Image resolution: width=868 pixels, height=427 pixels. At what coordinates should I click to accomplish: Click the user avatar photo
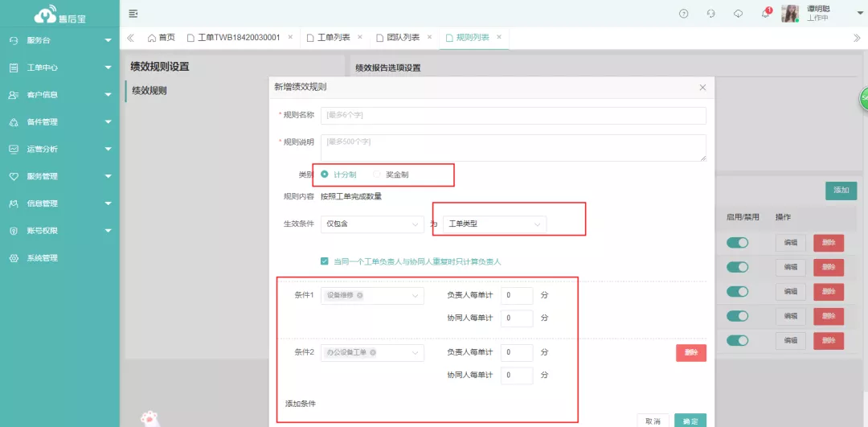pos(789,14)
